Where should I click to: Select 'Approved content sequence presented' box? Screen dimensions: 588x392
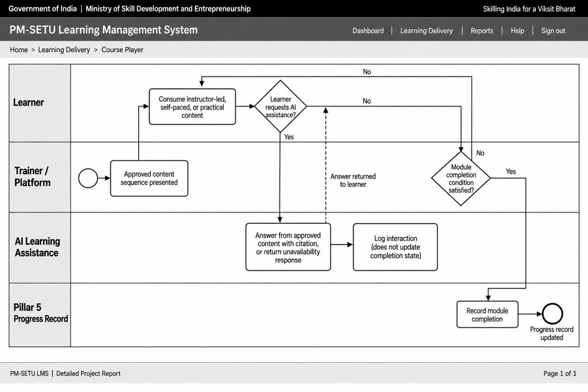149,178
